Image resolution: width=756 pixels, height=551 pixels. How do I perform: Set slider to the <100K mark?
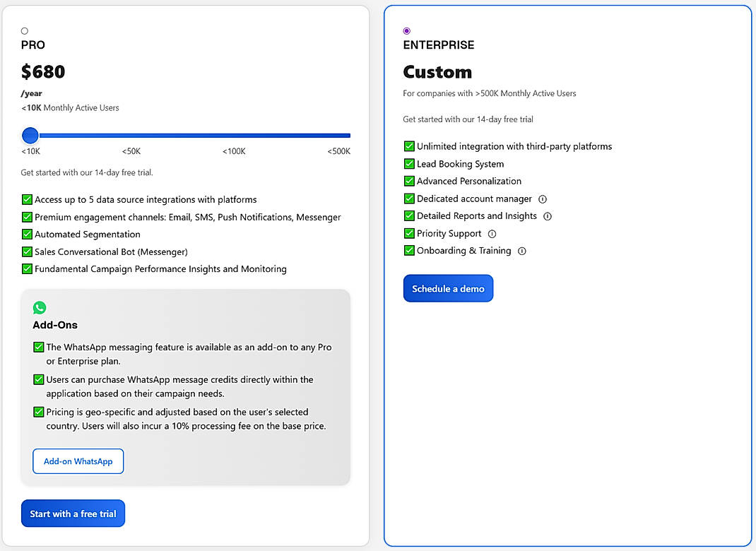tap(234, 151)
